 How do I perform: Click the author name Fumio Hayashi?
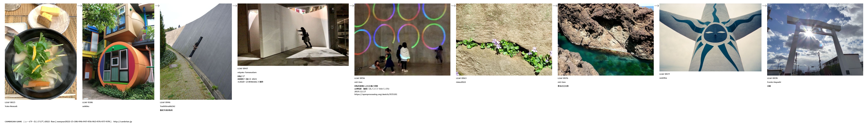774,82
